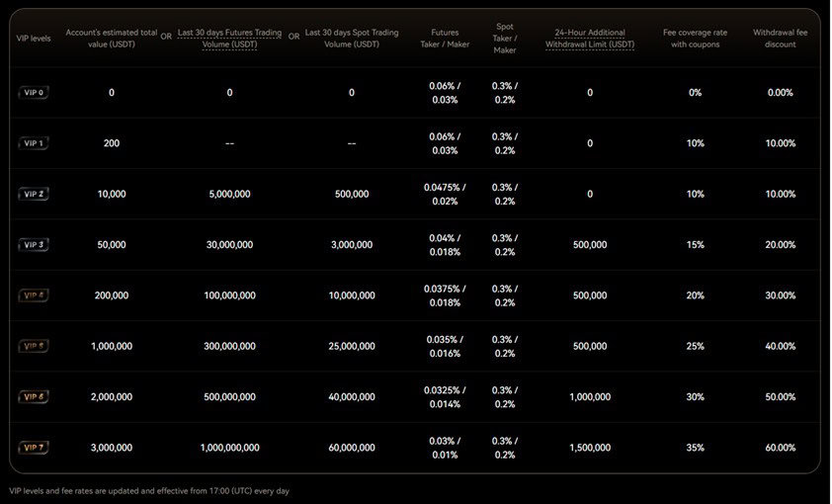832x504 pixels.
Task: Click the Withdrawal fee discount header
Action: click(780, 39)
